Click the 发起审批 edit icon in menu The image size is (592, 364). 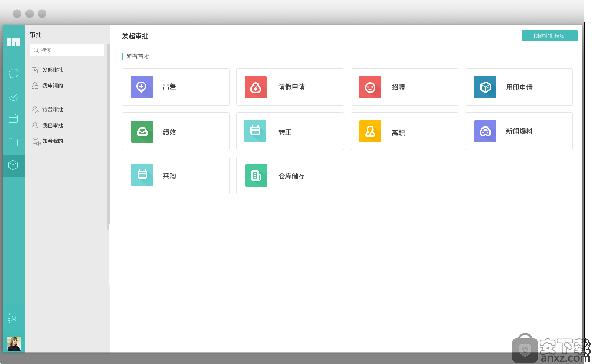click(35, 70)
